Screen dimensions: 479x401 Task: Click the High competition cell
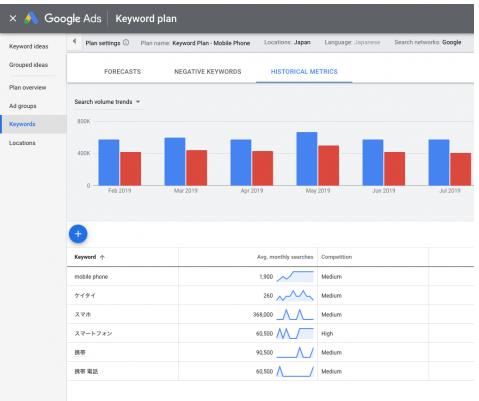pyautogui.click(x=327, y=334)
